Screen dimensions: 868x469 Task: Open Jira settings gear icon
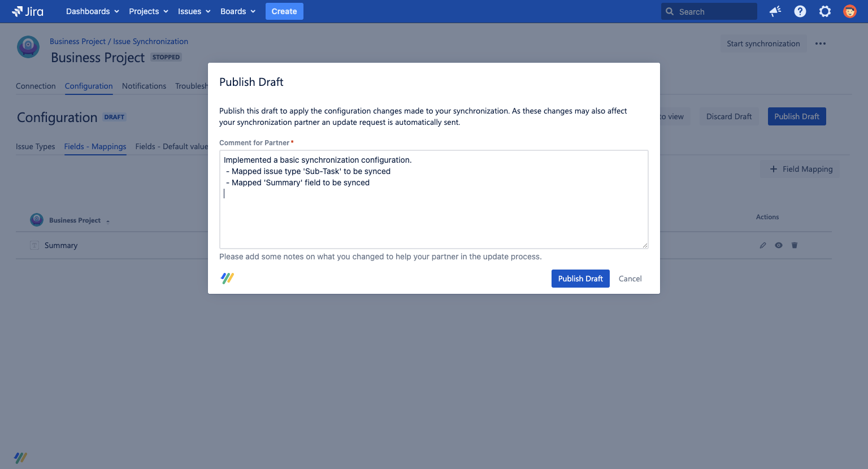825,11
